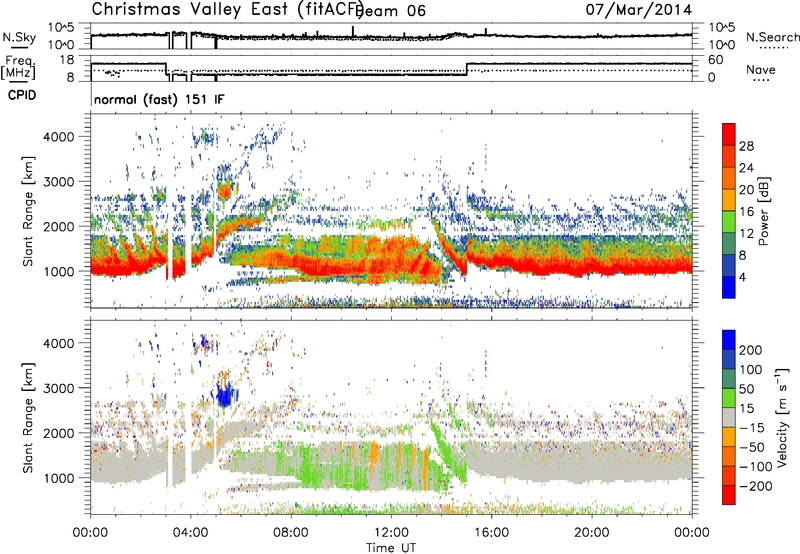Viewport: 800px width, 554px height.
Task: Click the 'Beam 06' label
Action: coord(393,11)
